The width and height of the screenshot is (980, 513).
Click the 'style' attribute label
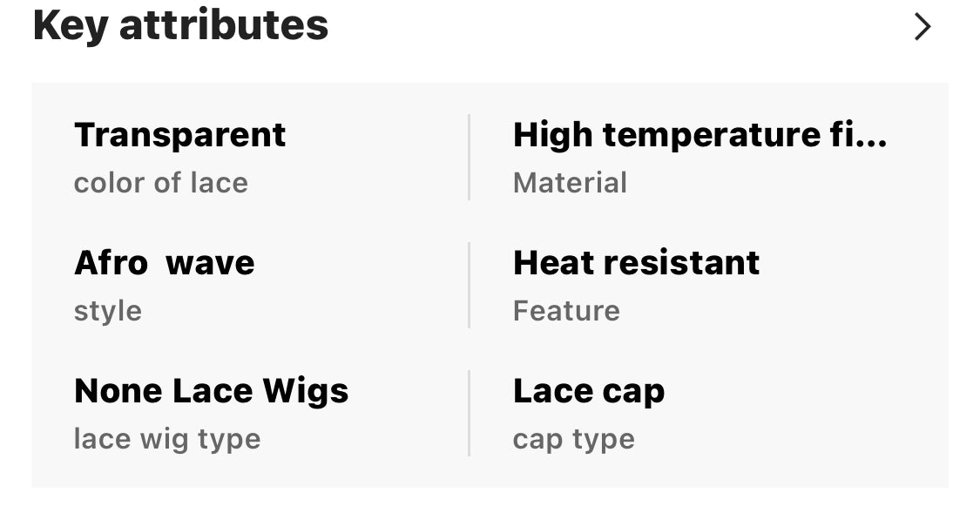[108, 311]
